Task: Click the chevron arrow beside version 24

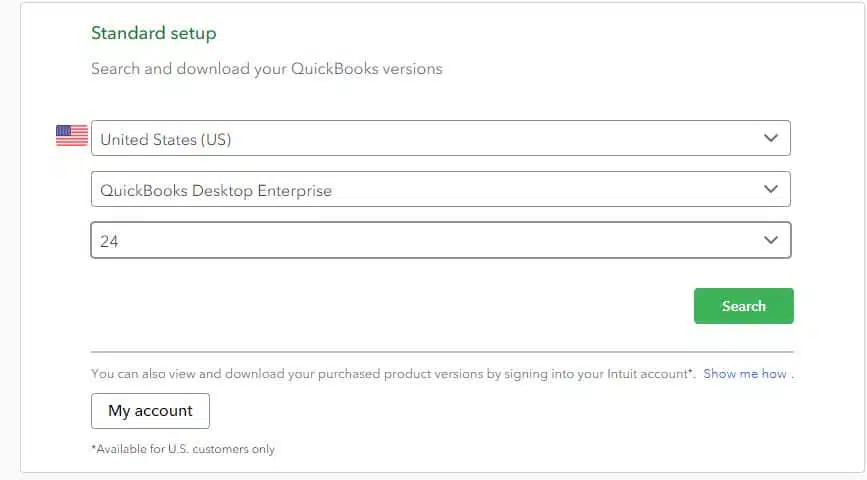Action: [771, 240]
